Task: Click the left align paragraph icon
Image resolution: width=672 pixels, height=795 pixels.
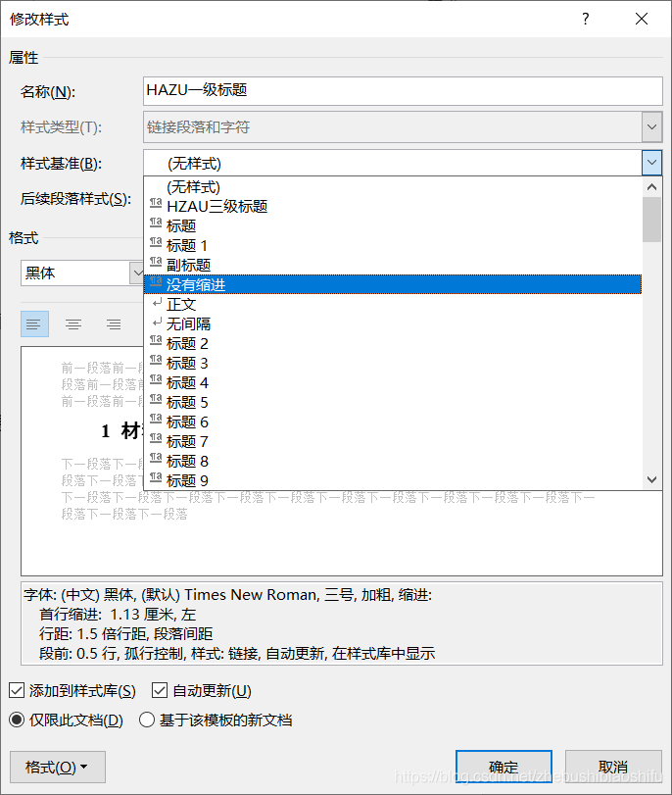Action: coord(34,324)
